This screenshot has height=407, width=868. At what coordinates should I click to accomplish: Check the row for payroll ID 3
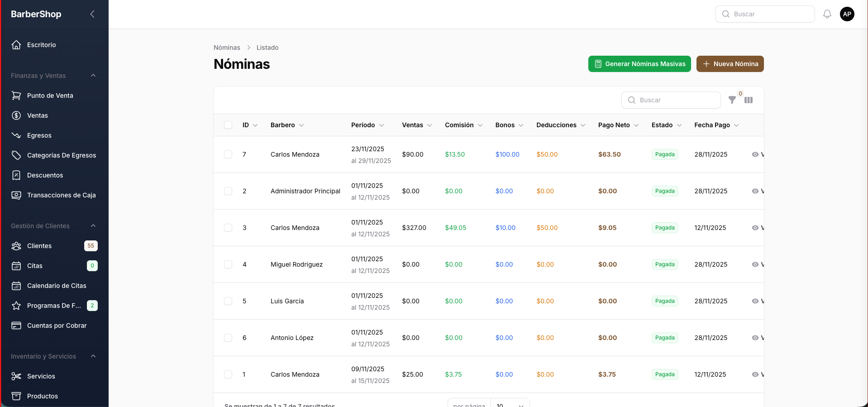tap(228, 228)
